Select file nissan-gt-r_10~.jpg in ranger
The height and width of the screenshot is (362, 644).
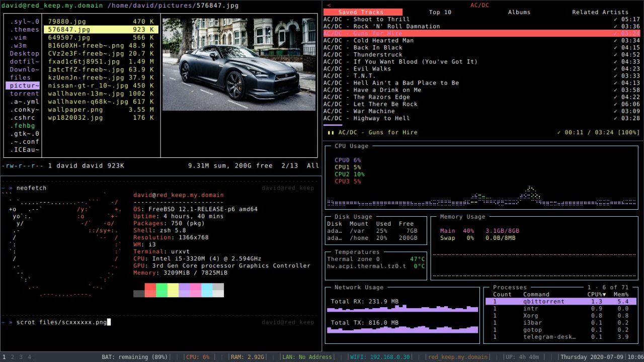101,85
